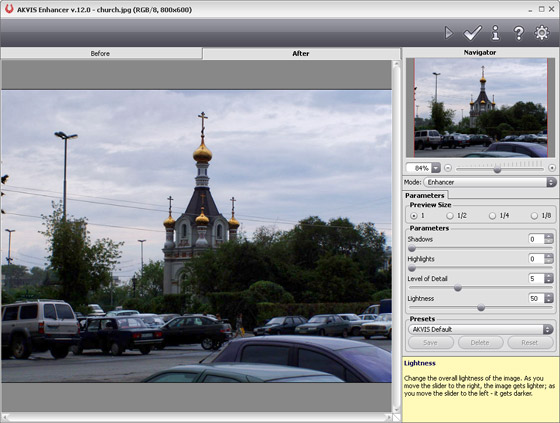Click the Save preset button
The width and height of the screenshot is (560, 423).
[x=431, y=343]
